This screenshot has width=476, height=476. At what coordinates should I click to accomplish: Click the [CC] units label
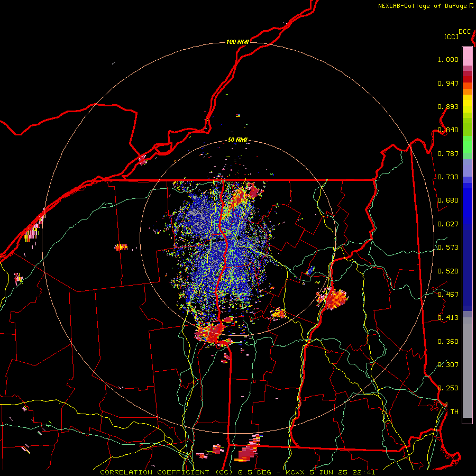pyautogui.click(x=451, y=36)
